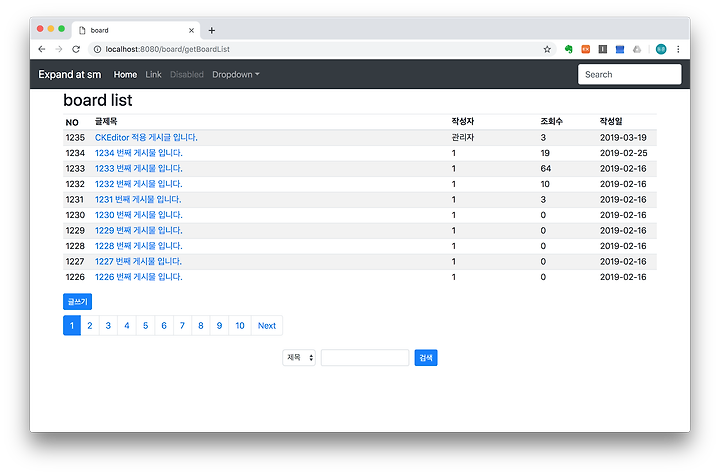Open the 1231 번째 게시물 post
This screenshot has width=720, height=475.
[138, 199]
